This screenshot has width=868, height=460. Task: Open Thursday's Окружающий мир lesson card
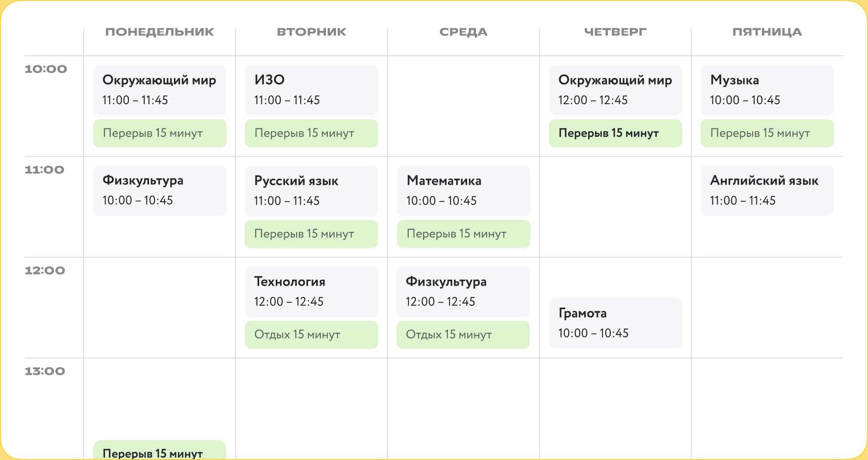[616, 90]
